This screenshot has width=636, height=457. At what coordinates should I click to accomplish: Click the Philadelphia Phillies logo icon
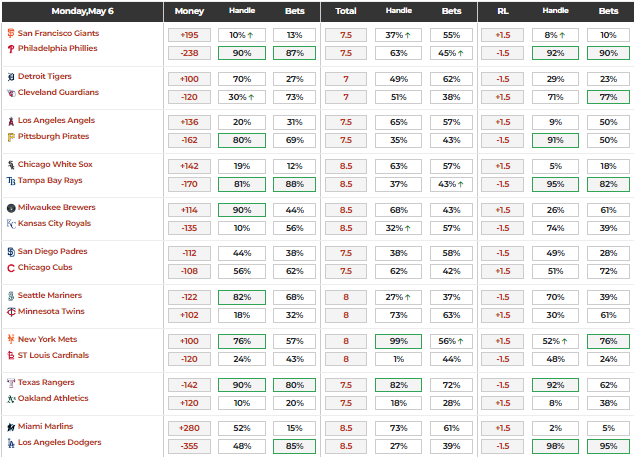click(x=11, y=48)
